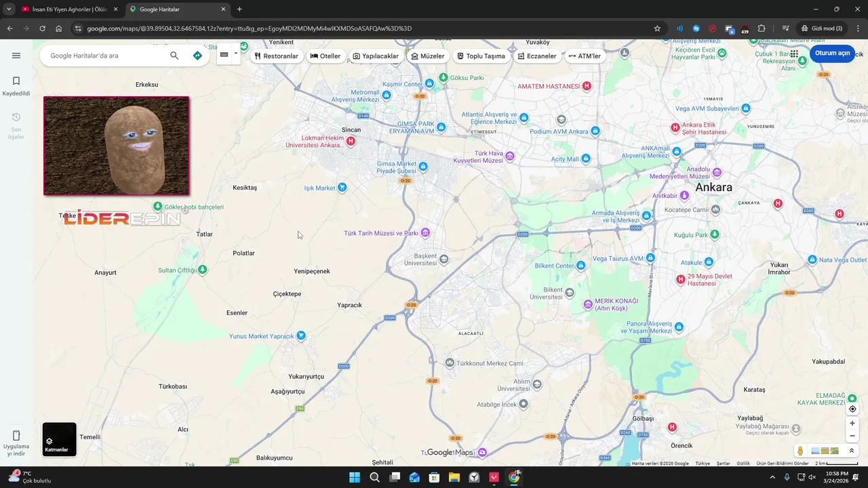Bookmark this page with star icon

(657, 28)
